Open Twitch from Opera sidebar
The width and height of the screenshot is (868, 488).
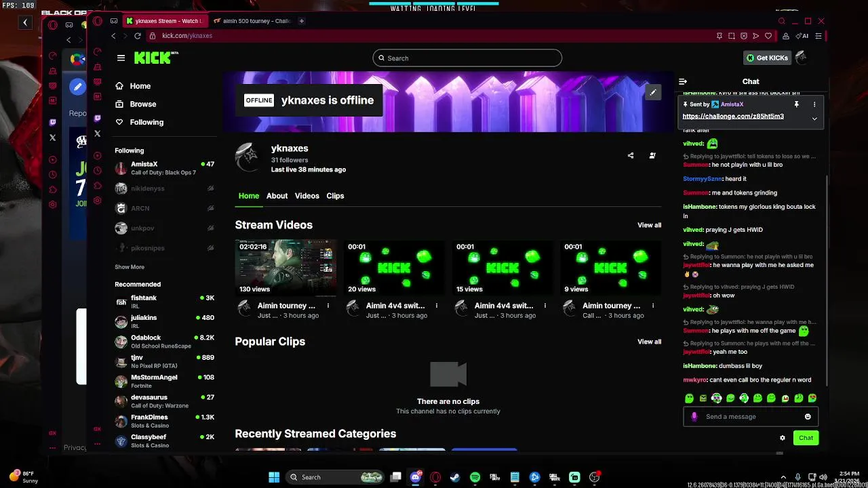pos(98,118)
